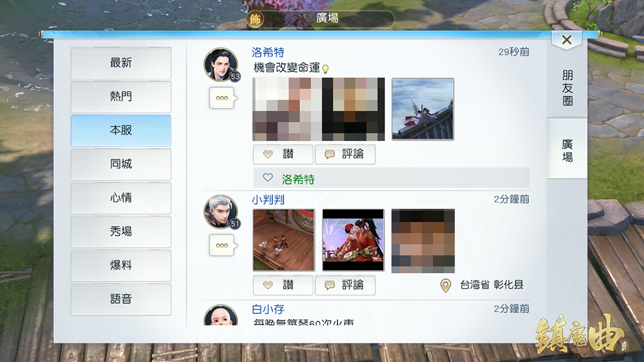Open 白小存's avatar
The width and height of the screenshot is (644, 362).
[x=220, y=317]
